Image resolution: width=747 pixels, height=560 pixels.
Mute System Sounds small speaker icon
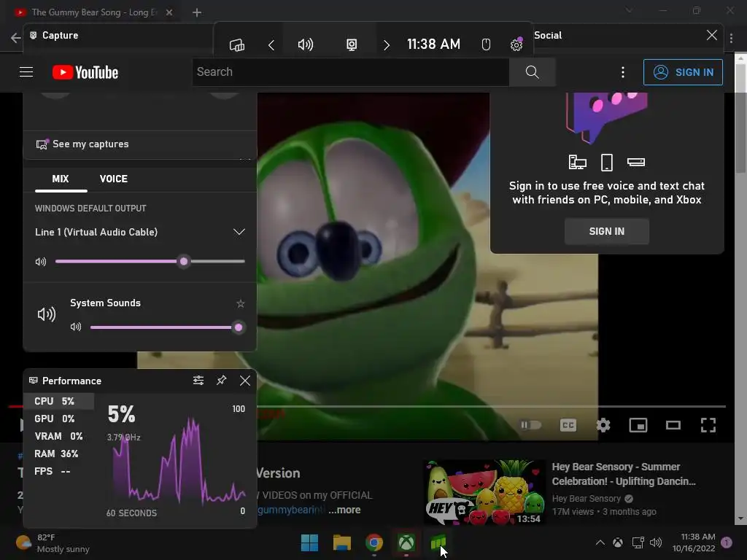(76, 327)
